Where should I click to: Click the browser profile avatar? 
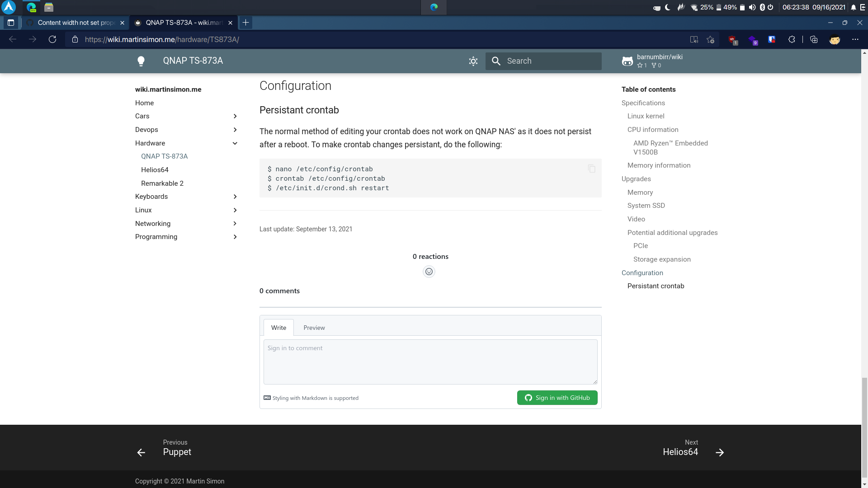tap(835, 40)
